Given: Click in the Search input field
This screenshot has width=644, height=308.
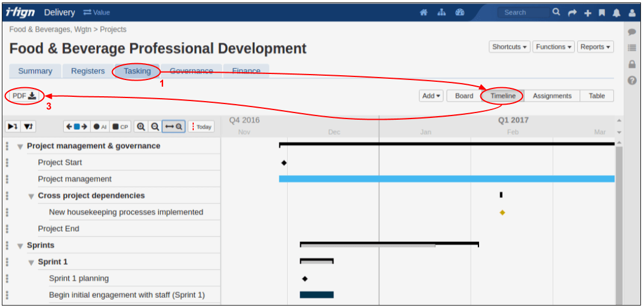Looking at the screenshot, I should 521,13.
